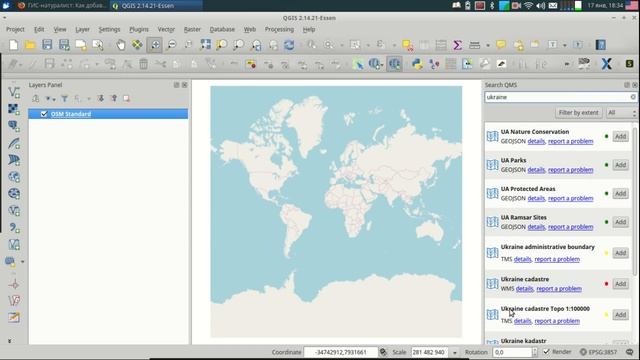640x360 pixels.
Task: Click the messages log icon in status bar
Action: click(x=629, y=352)
